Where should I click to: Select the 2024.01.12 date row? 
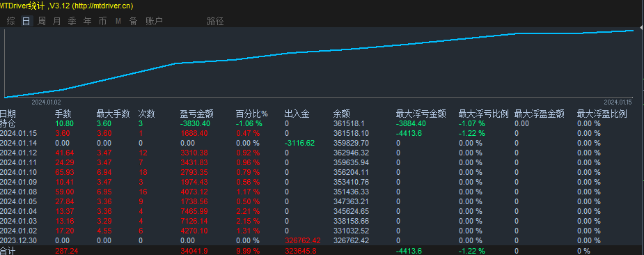pos(19,153)
